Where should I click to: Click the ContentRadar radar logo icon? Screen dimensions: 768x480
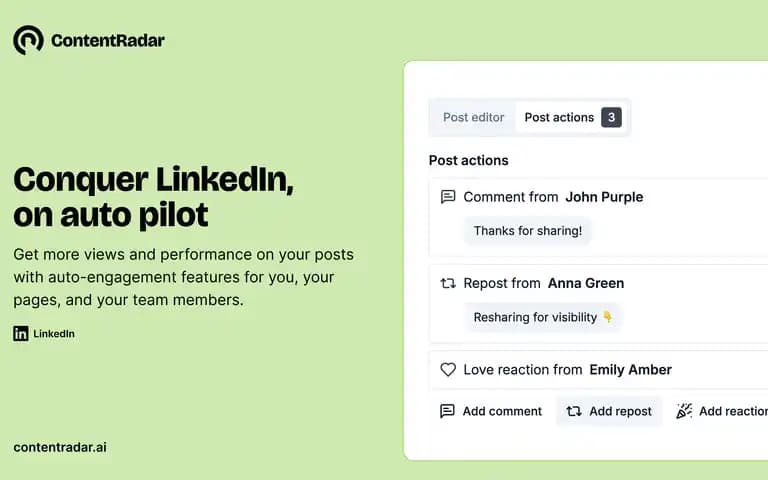click(28, 40)
